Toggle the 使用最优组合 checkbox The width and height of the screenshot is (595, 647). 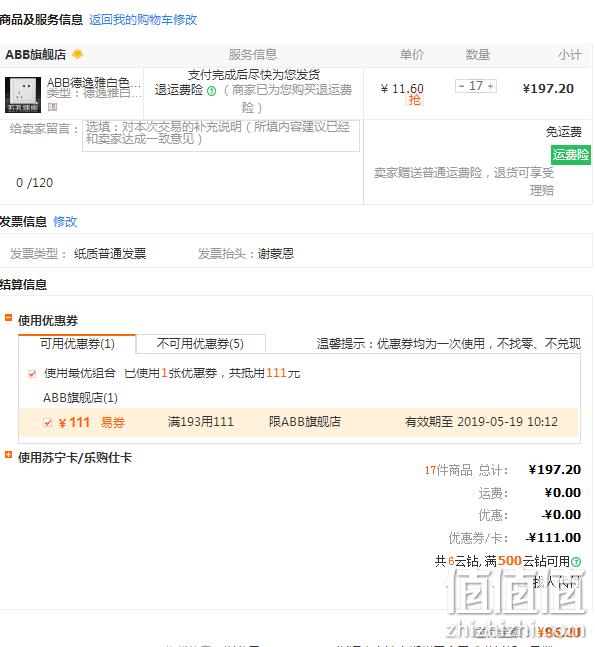[x=32, y=374]
